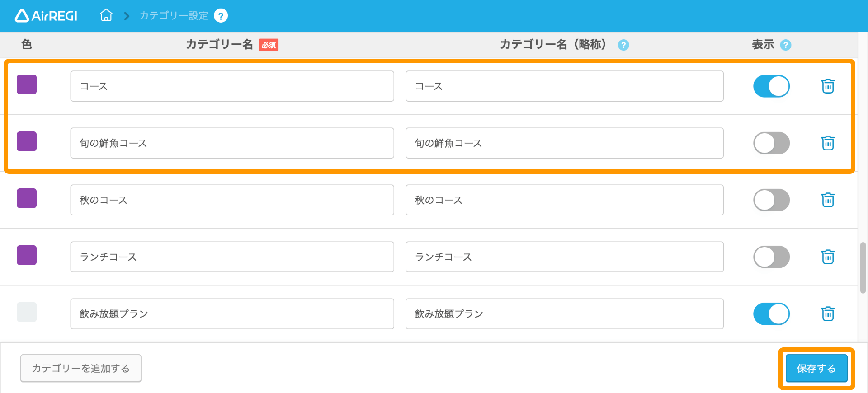Edit ランチコース category name field

click(x=232, y=257)
